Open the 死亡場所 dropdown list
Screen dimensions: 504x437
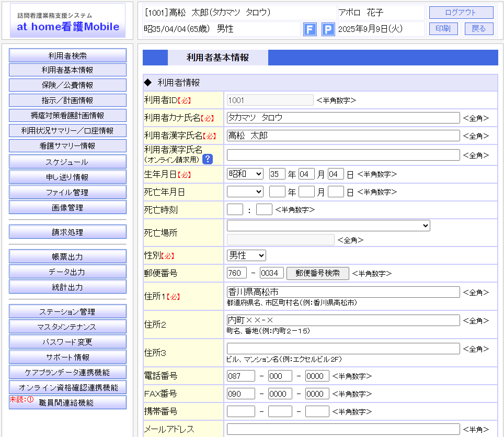point(328,226)
